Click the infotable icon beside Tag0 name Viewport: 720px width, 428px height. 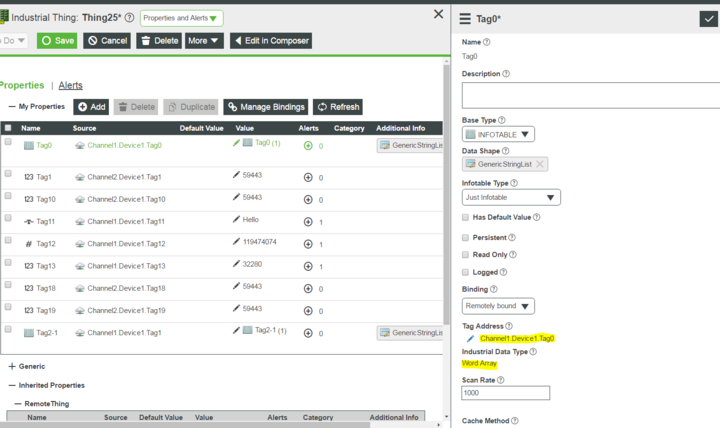point(28,146)
